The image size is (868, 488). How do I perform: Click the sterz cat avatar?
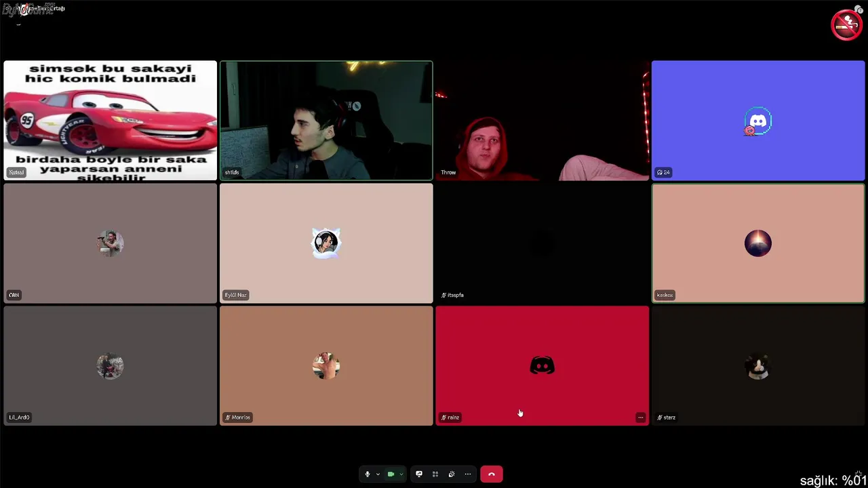tap(758, 366)
